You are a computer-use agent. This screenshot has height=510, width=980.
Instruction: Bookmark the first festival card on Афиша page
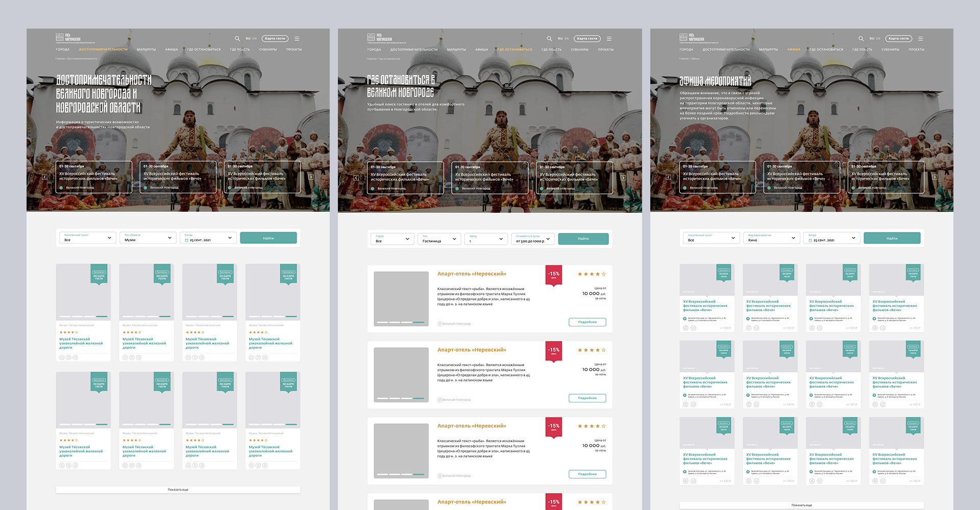click(685, 328)
